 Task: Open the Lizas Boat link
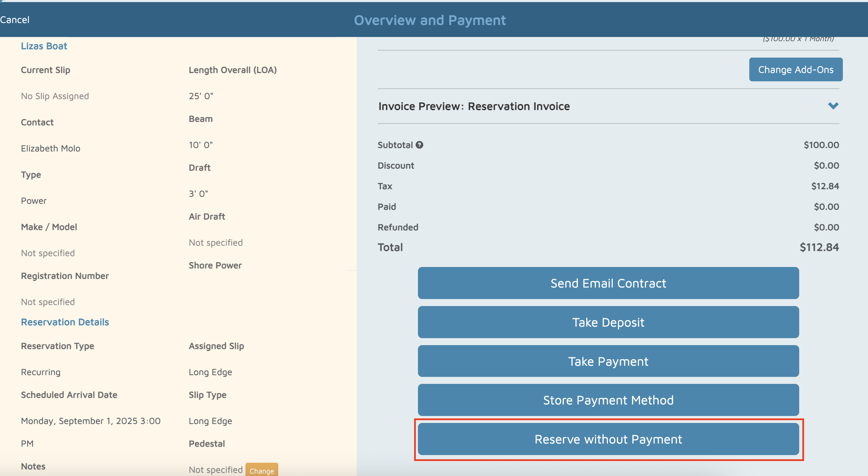click(44, 46)
